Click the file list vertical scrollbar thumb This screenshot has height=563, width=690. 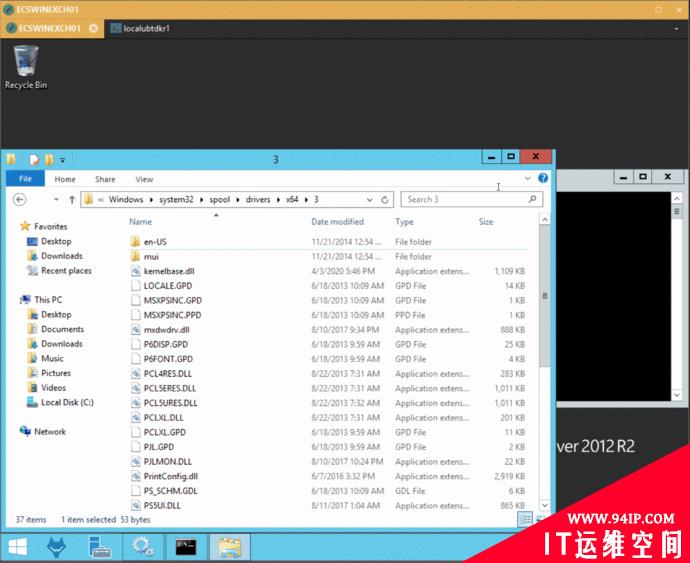545,296
